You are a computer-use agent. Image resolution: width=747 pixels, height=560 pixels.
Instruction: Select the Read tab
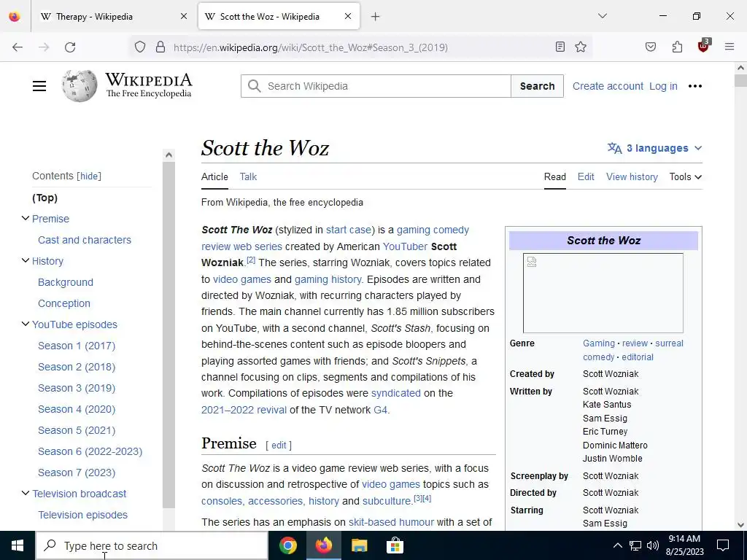click(x=555, y=176)
